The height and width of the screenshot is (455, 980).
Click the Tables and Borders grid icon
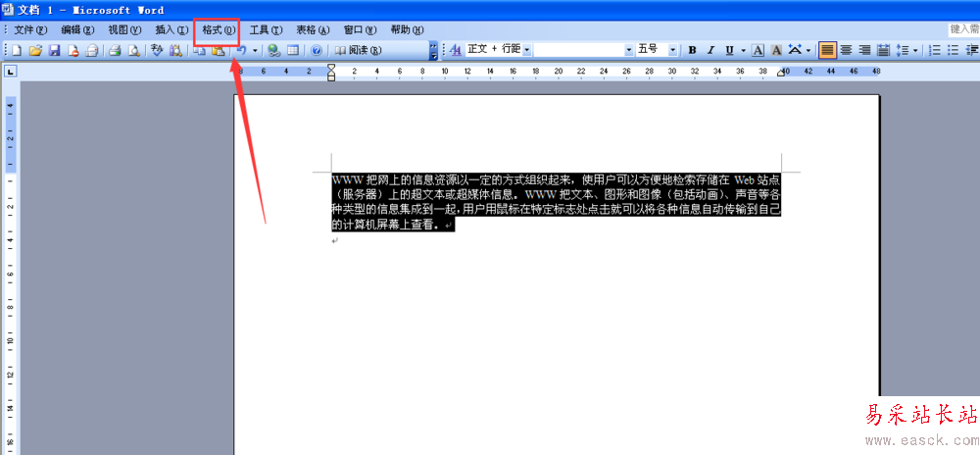[x=292, y=51]
